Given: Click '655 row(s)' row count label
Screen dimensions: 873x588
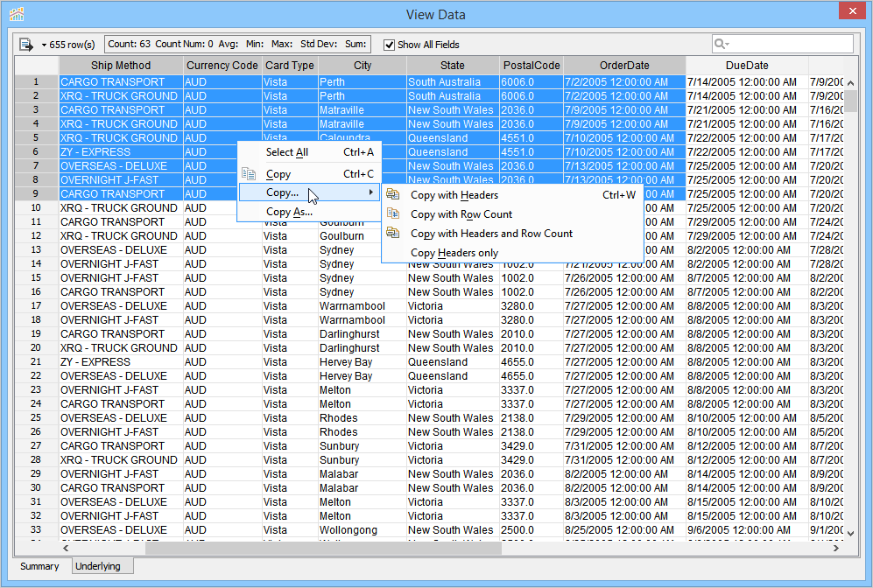Looking at the screenshot, I should point(72,45).
